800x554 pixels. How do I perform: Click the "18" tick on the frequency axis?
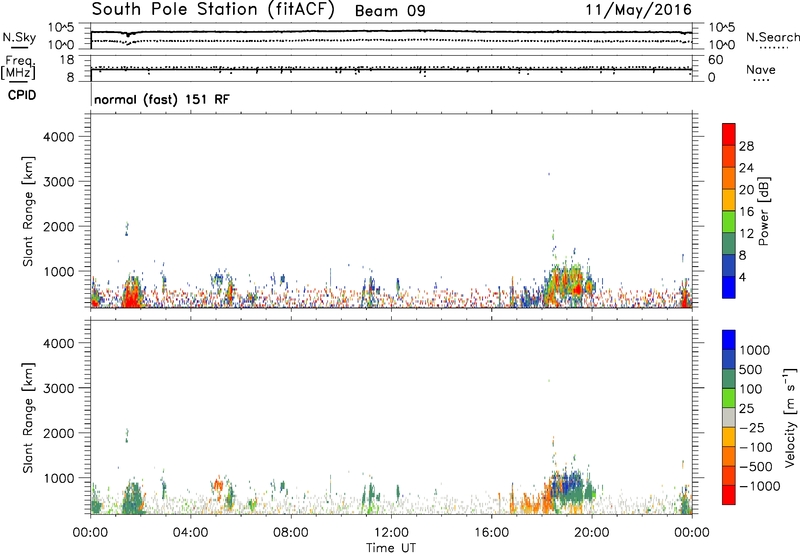(67, 60)
